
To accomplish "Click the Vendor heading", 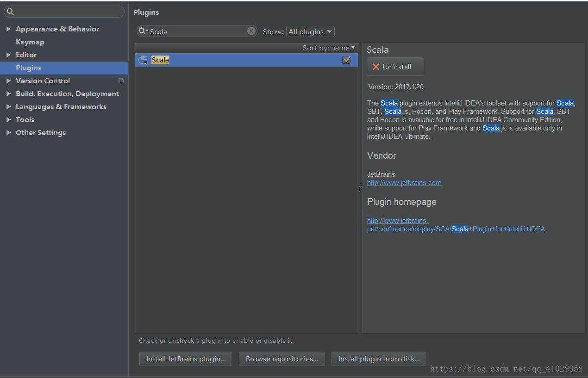I will pyautogui.click(x=382, y=155).
